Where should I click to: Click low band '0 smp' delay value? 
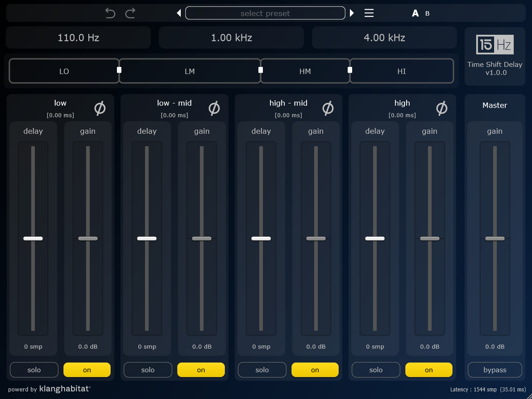[33, 346]
